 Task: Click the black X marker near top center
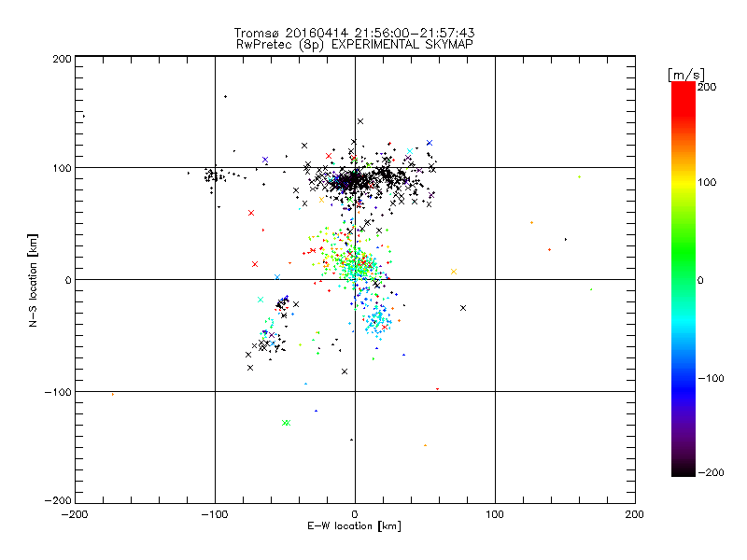pyautogui.click(x=360, y=121)
